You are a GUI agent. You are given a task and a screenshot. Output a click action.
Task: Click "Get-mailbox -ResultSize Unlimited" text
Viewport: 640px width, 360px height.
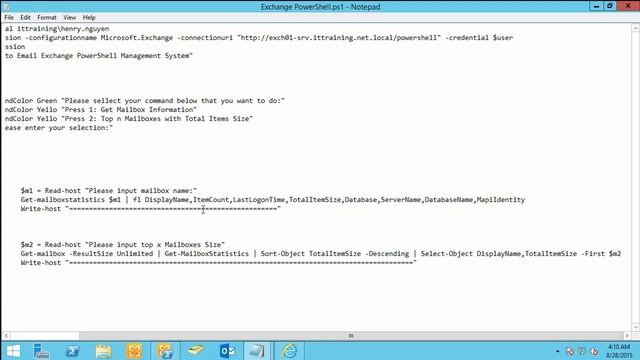pos(87,253)
